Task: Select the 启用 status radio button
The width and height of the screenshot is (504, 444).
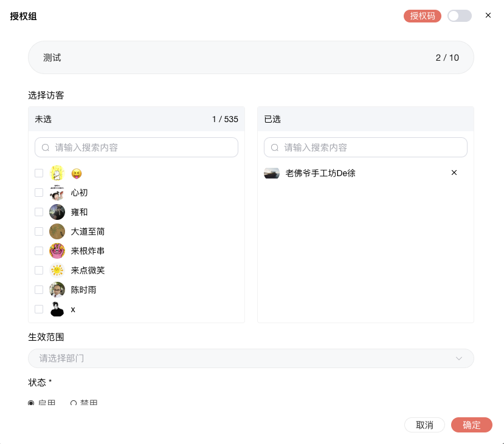Action: [x=32, y=403]
